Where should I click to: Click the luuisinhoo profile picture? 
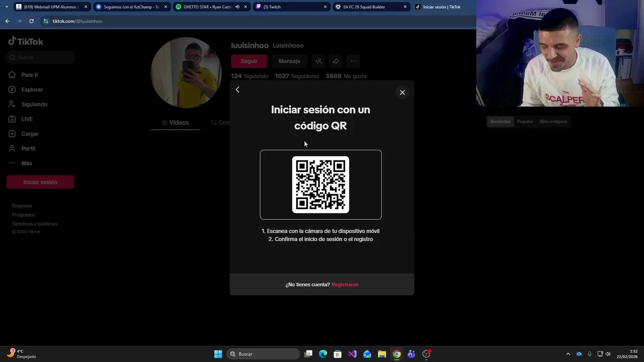tap(186, 72)
